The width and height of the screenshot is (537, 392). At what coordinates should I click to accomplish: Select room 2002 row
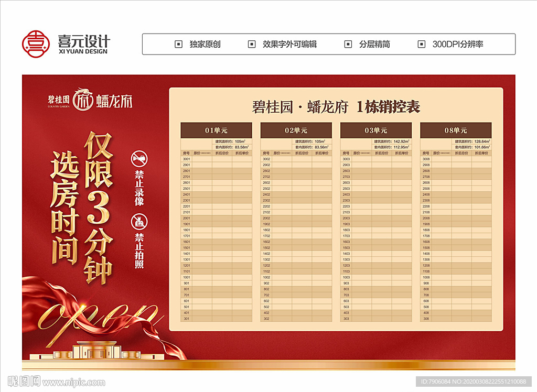296,218
